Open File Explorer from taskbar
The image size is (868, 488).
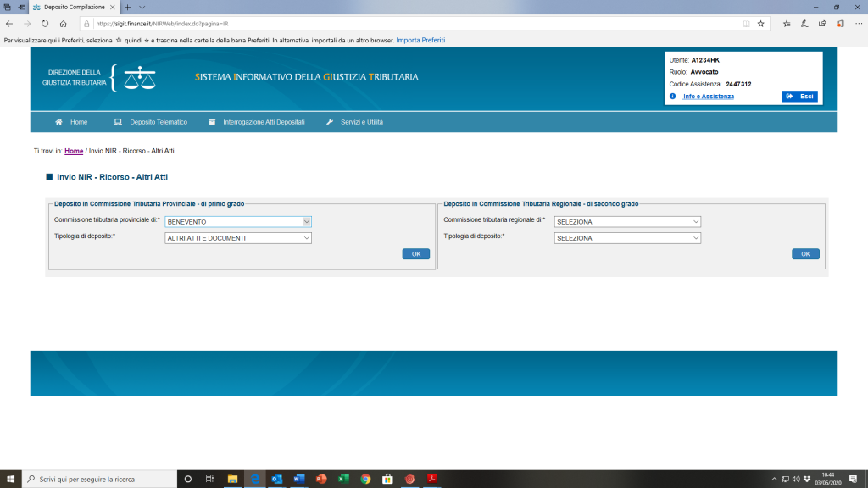pyautogui.click(x=232, y=480)
